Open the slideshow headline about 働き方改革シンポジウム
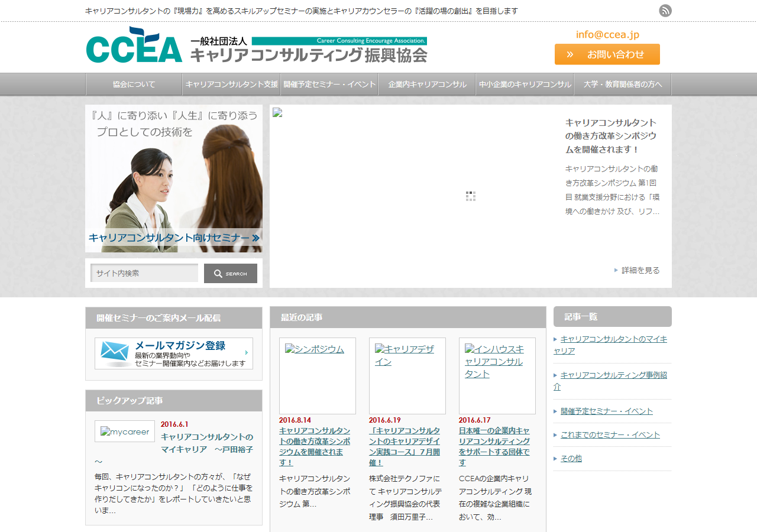 point(611,136)
